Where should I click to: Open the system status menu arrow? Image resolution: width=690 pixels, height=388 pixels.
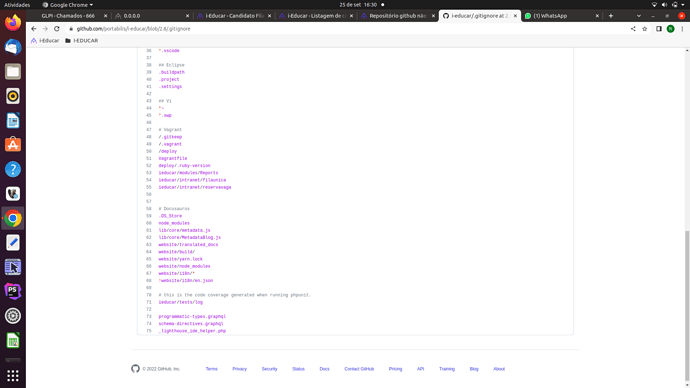click(x=683, y=5)
